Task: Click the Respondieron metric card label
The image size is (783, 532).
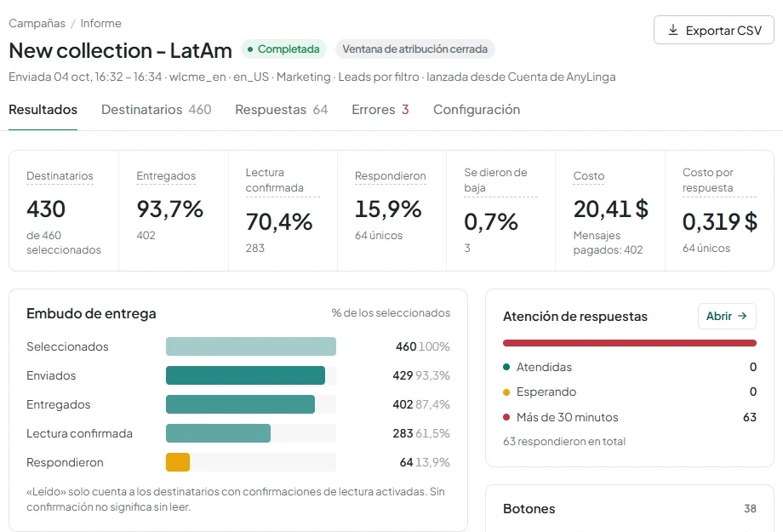Action: [x=391, y=176]
